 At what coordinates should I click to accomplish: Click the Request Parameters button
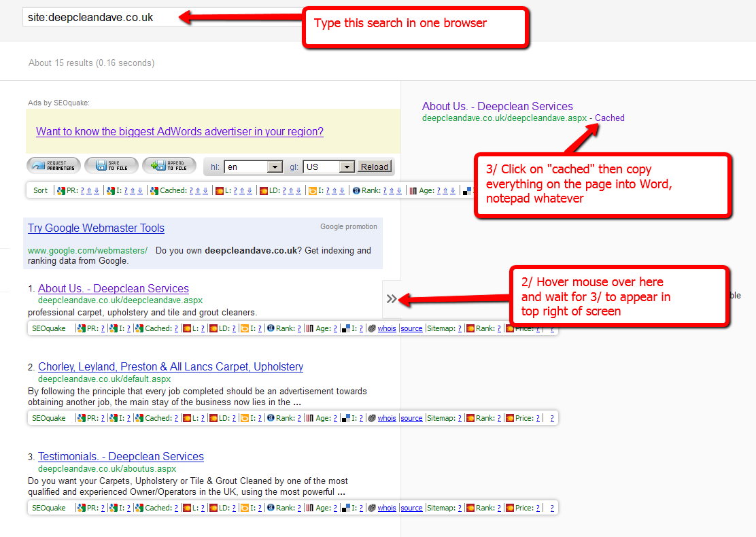54,165
